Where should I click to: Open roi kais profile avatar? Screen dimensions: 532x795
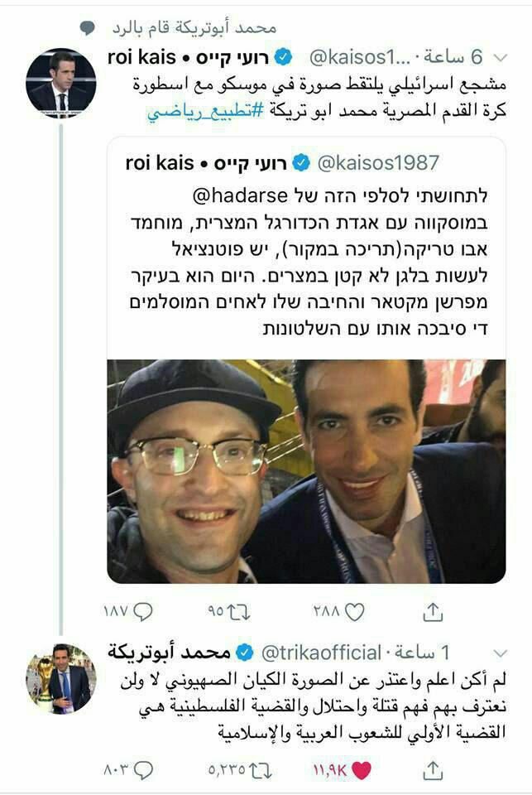pyautogui.click(x=60, y=84)
